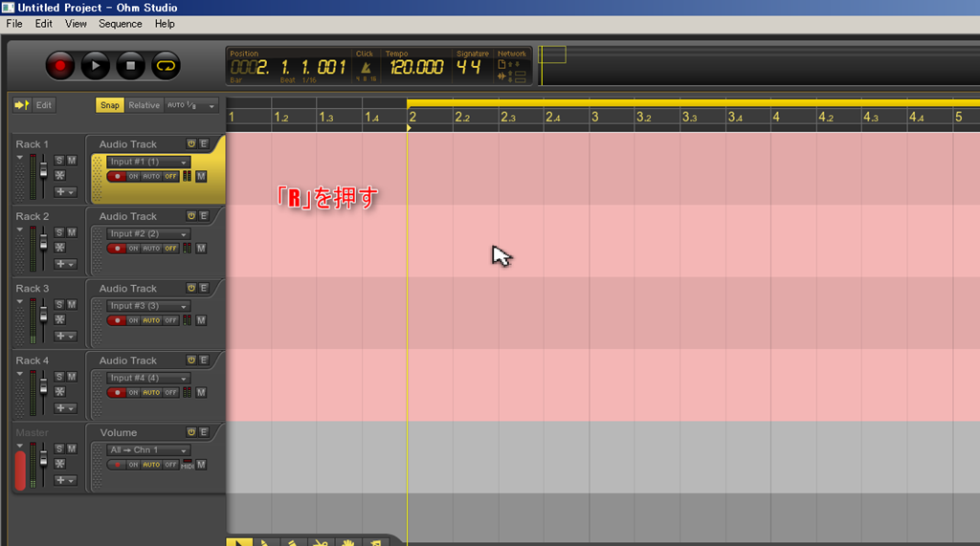This screenshot has height=546, width=980.
Task: Stop playback with the Stop button
Action: (x=130, y=66)
